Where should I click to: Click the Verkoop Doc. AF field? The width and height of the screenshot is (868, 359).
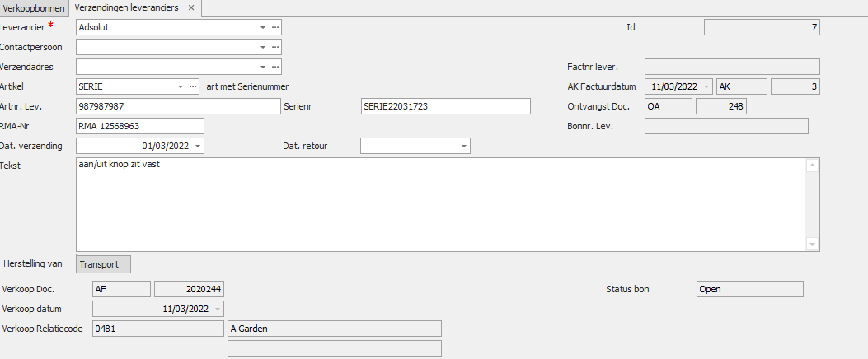pos(121,289)
